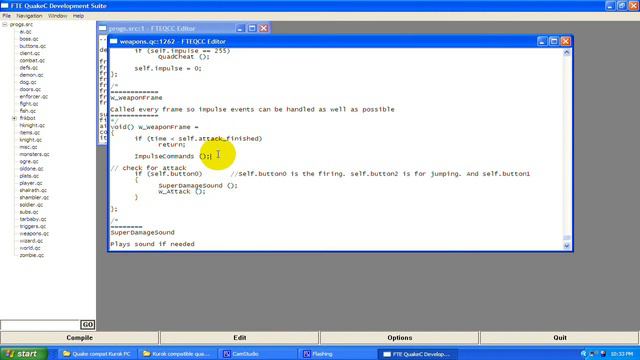The width and height of the screenshot is (640, 360).
Task: Select demon.qc in the tree
Action: click(31, 75)
